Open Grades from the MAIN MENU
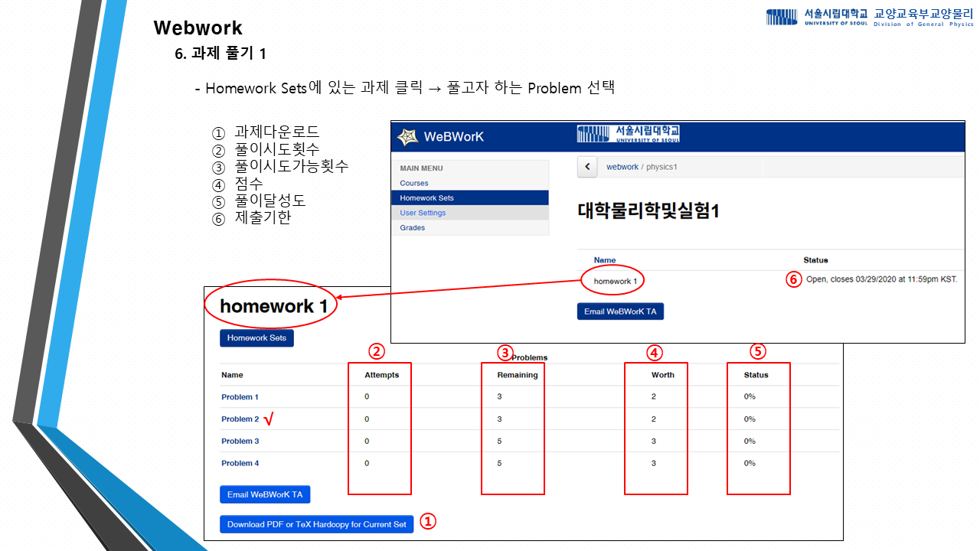 [x=412, y=227]
